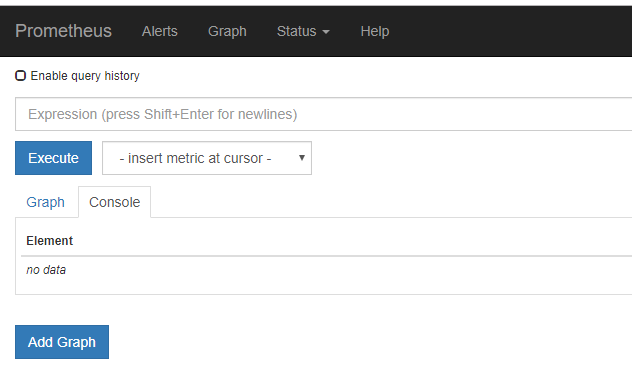
Task: Click the Add Graph button
Action: pos(62,342)
